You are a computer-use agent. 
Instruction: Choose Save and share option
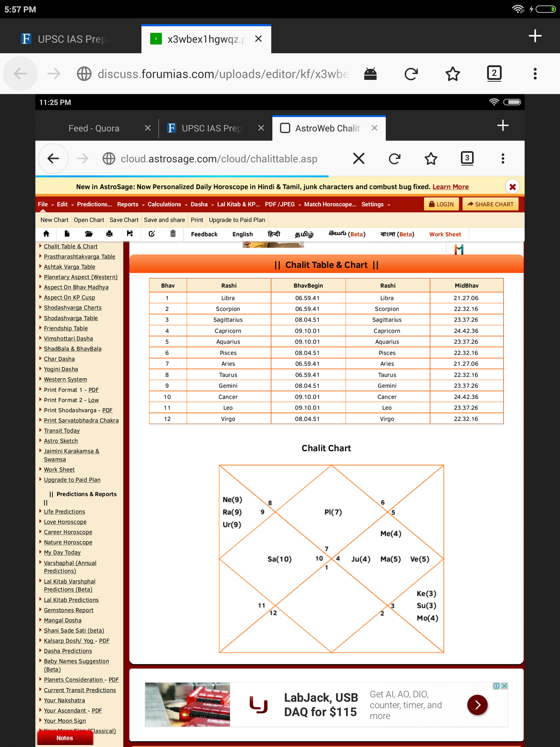[x=164, y=220]
